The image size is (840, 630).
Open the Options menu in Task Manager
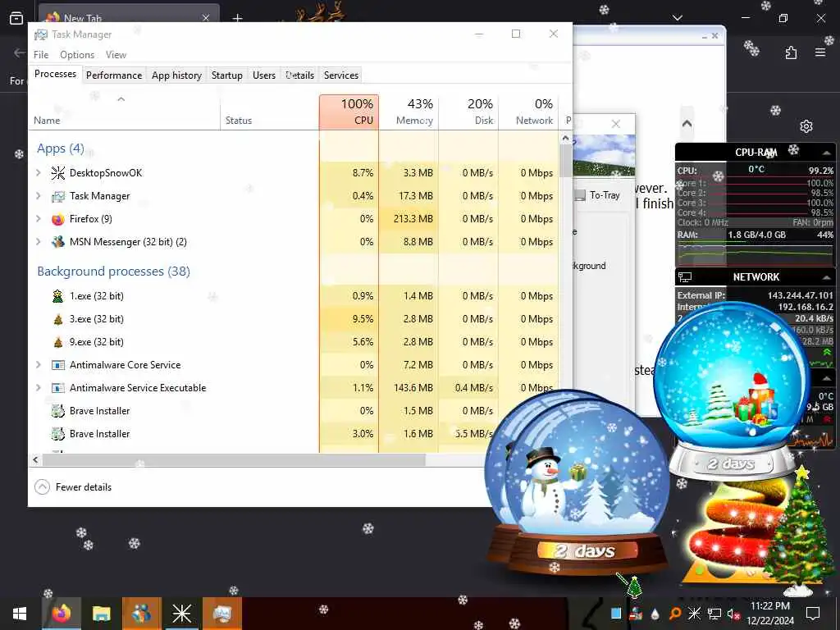pyautogui.click(x=77, y=55)
